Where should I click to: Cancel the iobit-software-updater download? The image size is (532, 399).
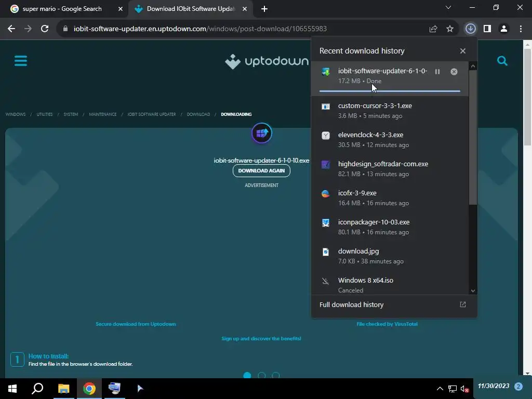[454, 72]
